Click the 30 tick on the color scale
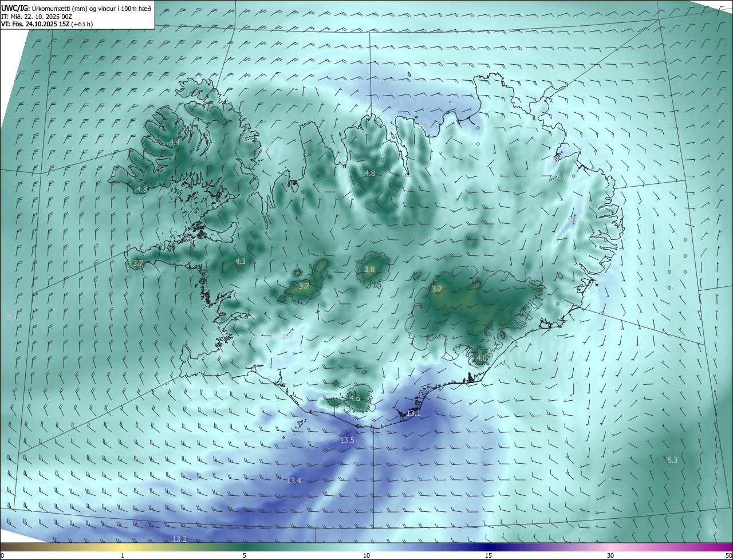Image resolution: width=733 pixels, height=560 pixels. (610, 555)
